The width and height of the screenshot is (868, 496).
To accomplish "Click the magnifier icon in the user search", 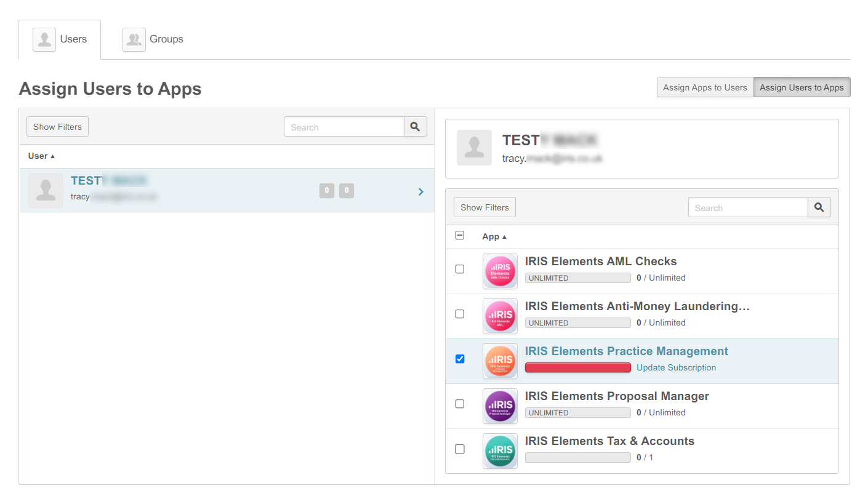I will pos(415,127).
